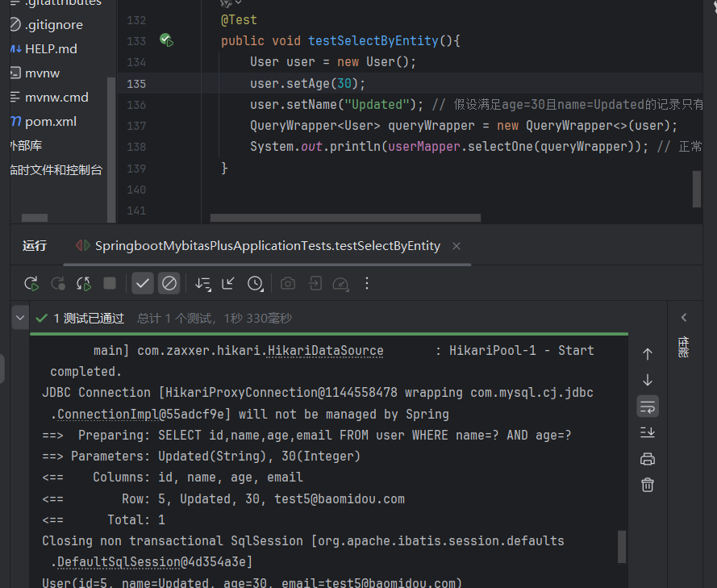This screenshot has height=588, width=717.
Task: Click ConnectionImpl@55adcf9e link in console
Action: coord(141,415)
